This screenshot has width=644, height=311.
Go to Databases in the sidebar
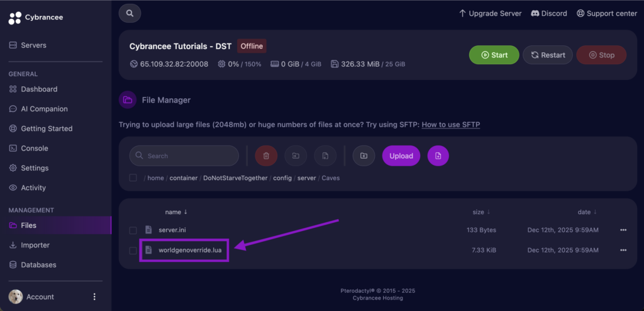click(38, 265)
